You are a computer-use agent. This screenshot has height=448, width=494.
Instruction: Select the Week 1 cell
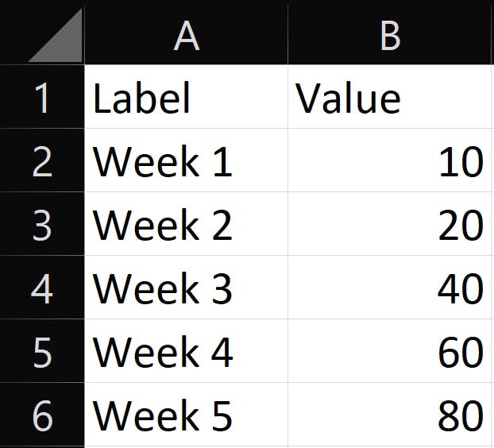pyautogui.click(x=186, y=161)
